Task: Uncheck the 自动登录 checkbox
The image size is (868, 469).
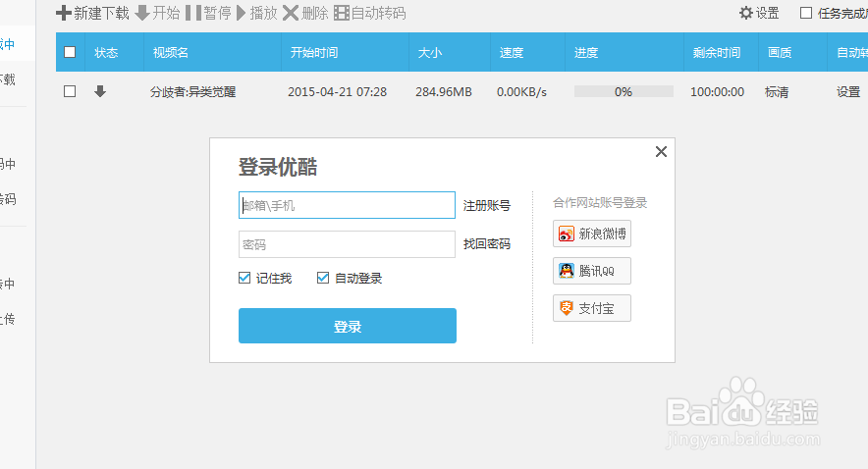Action: click(x=323, y=278)
